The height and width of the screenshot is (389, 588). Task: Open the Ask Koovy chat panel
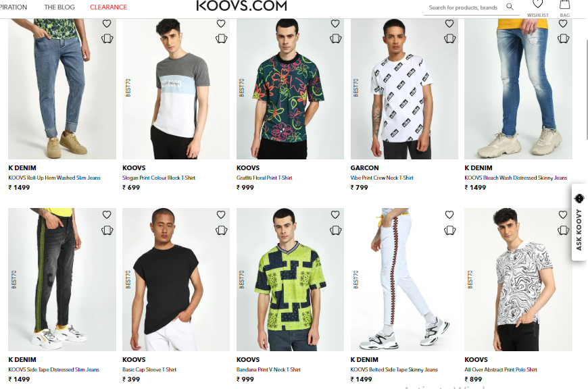579,222
